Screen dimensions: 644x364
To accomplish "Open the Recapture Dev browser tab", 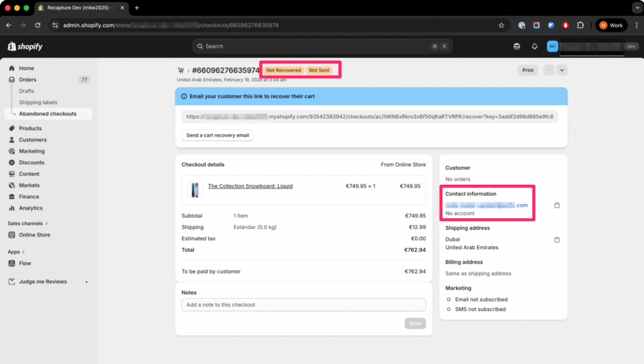I will (x=75, y=8).
